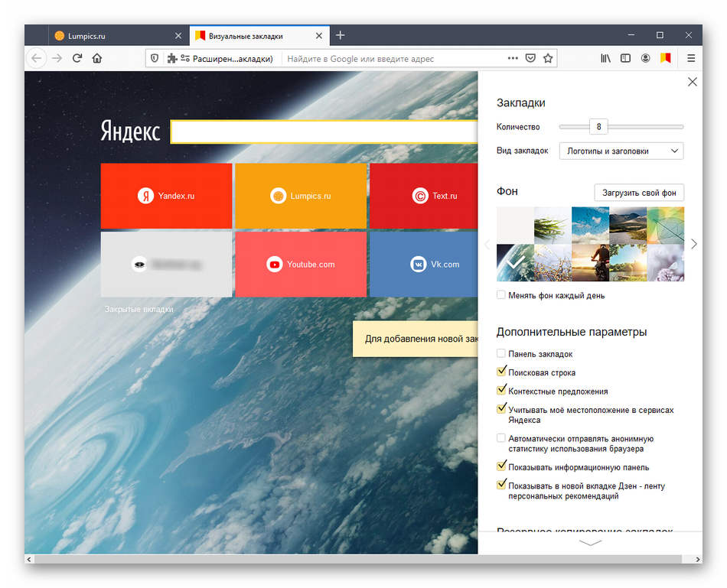Open a new tab with plus button

click(341, 35)
